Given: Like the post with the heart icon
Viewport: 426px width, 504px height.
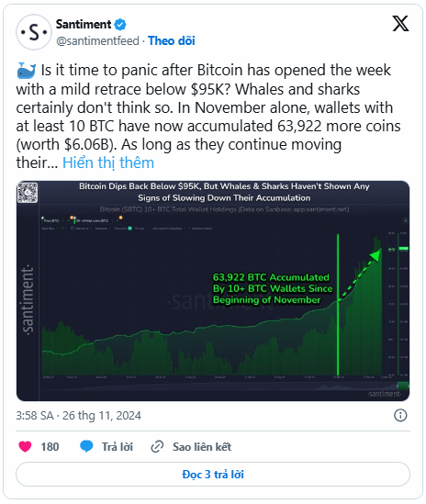Looking at the screenshot, I should click(x=25, y=446).
